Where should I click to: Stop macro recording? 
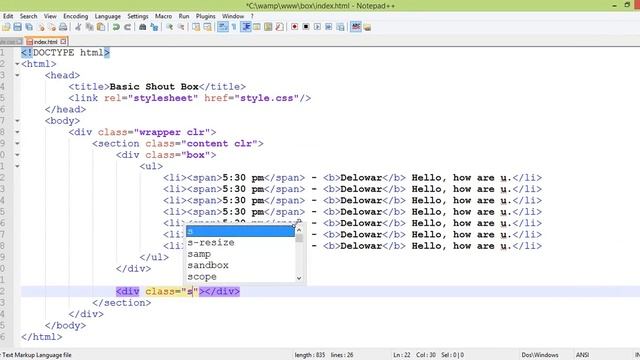[x=306, y=27]
